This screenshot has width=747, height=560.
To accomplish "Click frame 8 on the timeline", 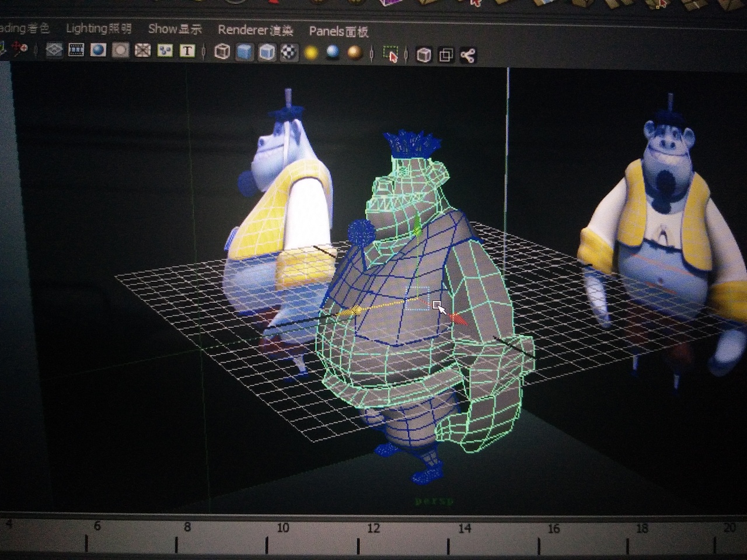I will click(187, 527).
